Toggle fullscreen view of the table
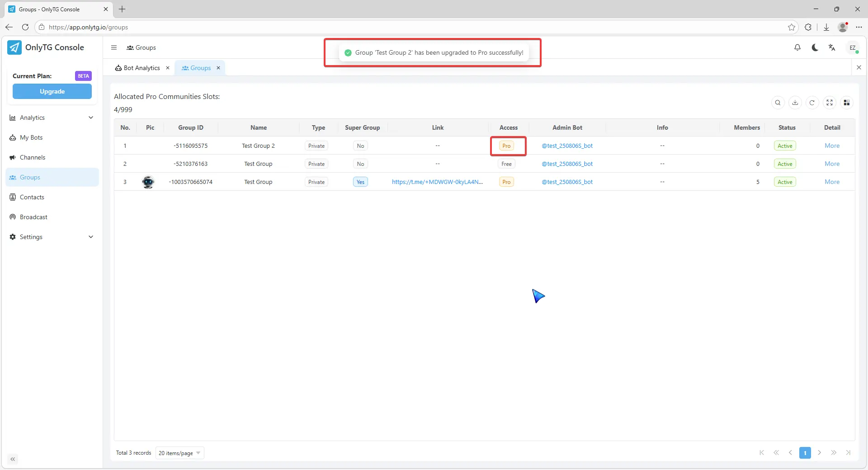Image resolution: width=868 pixels, height=470 pixels. 829,103
